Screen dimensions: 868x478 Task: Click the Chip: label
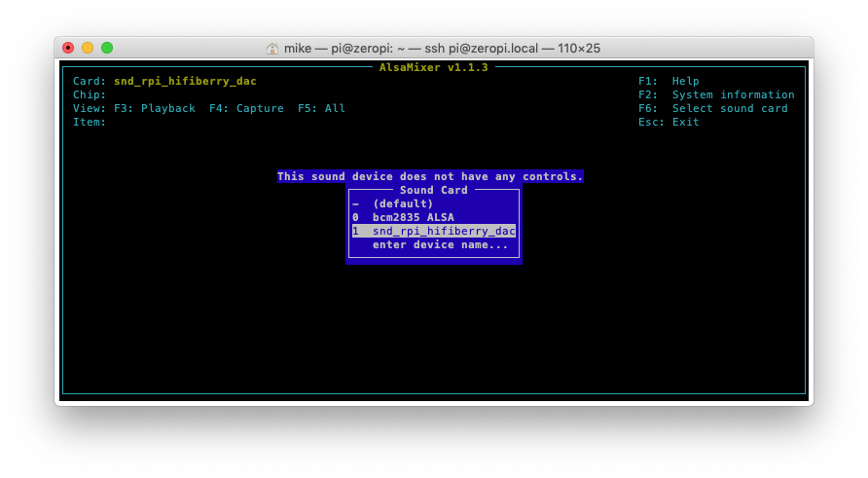tap(90, 94)
